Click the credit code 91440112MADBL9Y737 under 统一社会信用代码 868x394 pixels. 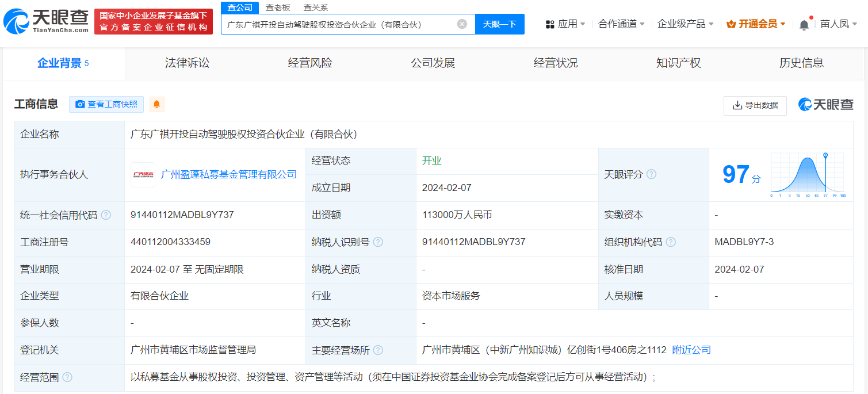(x=182, y=215)
